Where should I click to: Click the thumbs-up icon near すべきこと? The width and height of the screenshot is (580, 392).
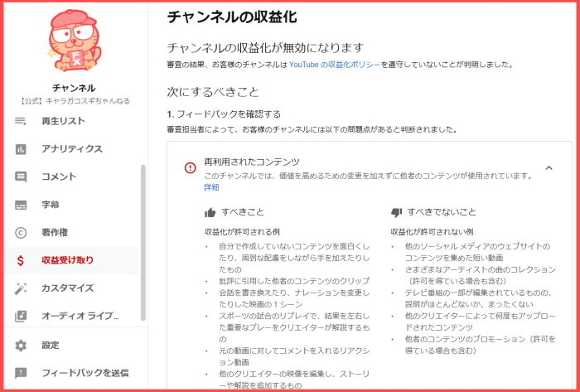pyautogui.click(x=210, y=213)
